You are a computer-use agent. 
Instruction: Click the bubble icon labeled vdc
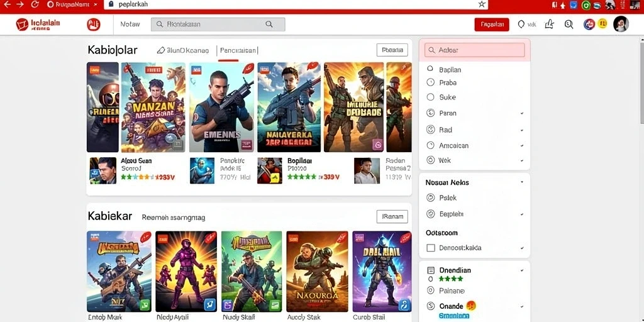(521, 25)
